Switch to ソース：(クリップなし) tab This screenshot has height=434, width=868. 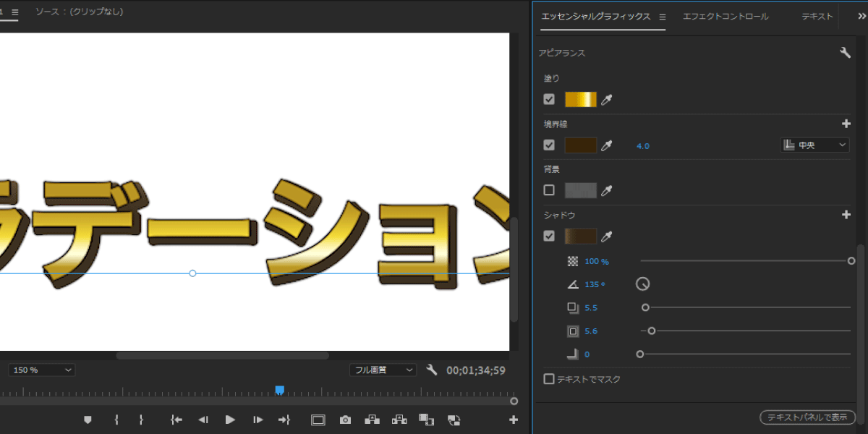pyautogui.click(x=79, y=12)
